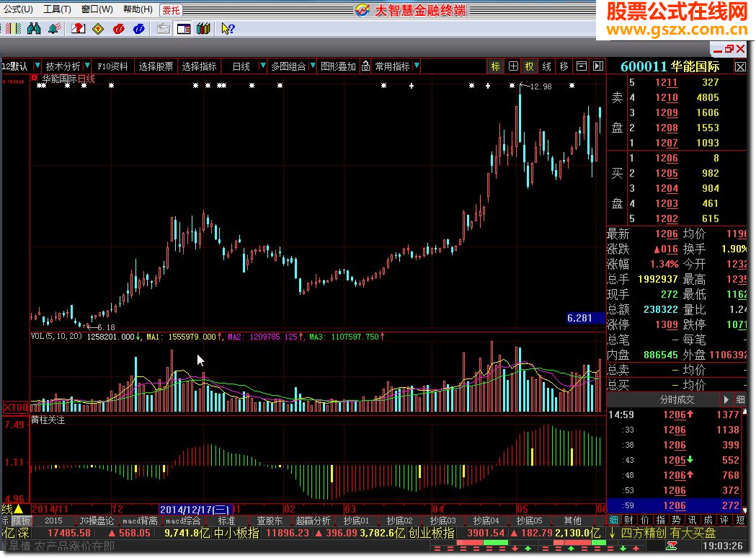The width and height of the screenshot is (756, 558).
Task: Select the 2015 template tab
Action: point(53,521)
